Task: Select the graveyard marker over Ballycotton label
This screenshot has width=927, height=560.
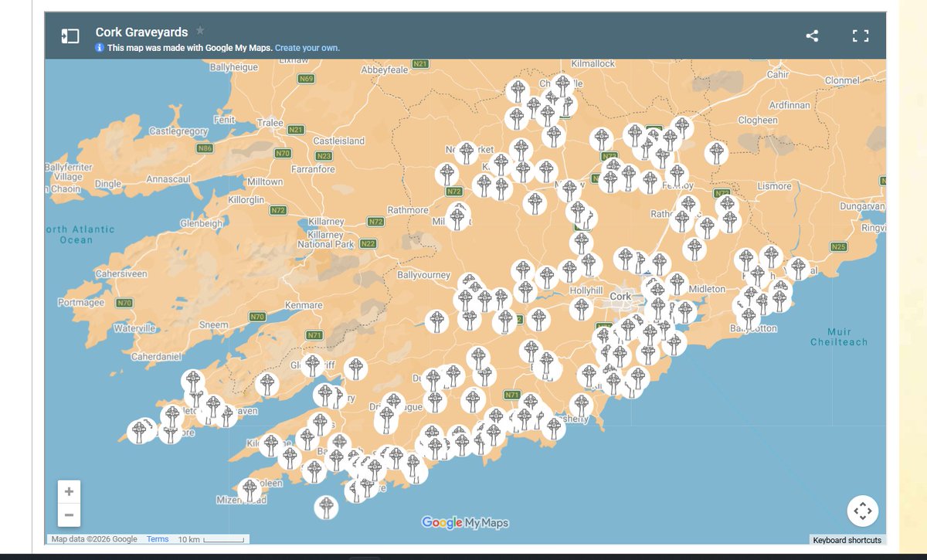Action: 747,317
